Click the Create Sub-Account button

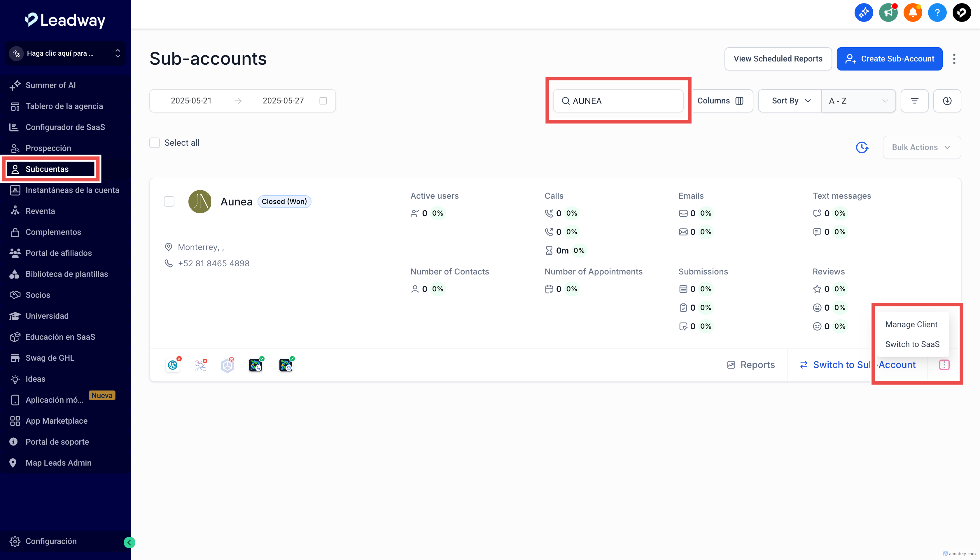point(889,59)
